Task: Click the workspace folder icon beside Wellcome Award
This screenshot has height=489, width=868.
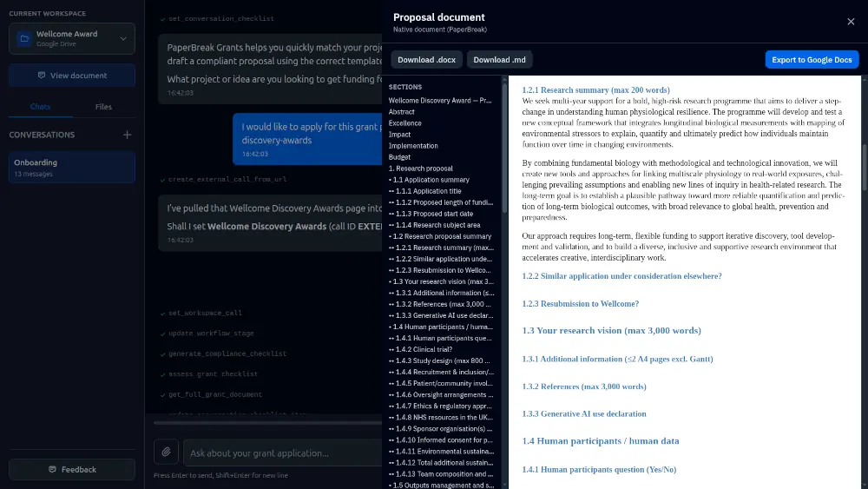Action: [x=24, y=39]
